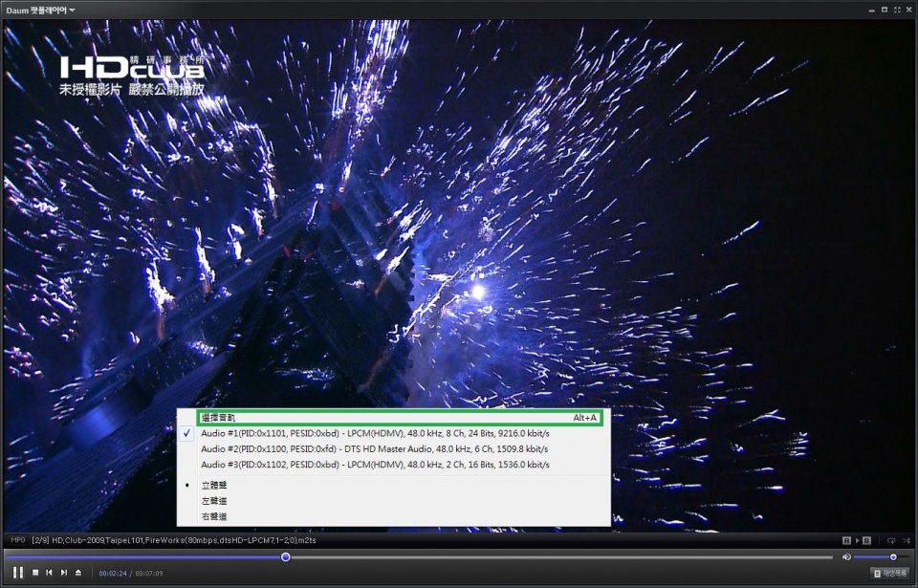Maximize the player window

coord(885,10)
